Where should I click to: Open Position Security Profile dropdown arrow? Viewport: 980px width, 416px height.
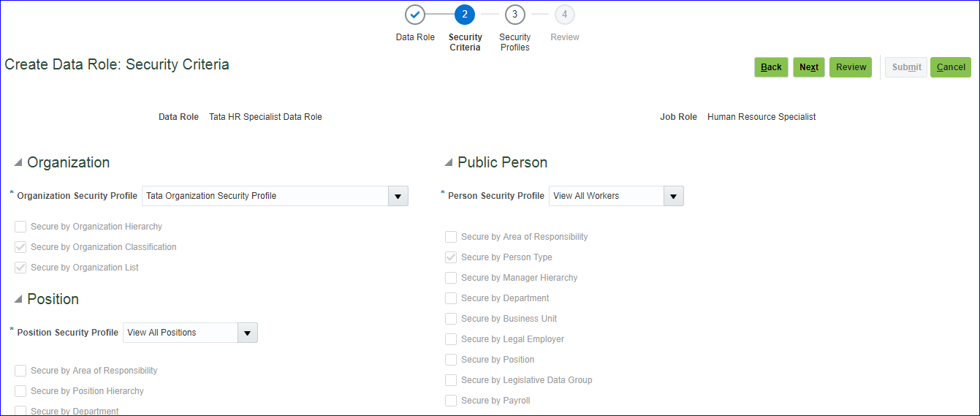[247, 333]
